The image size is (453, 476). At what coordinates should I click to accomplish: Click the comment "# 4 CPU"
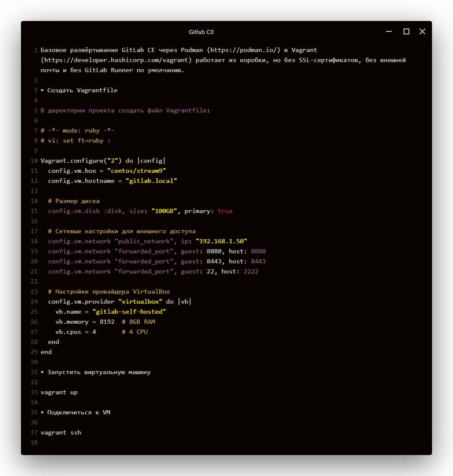coord(134,332)
